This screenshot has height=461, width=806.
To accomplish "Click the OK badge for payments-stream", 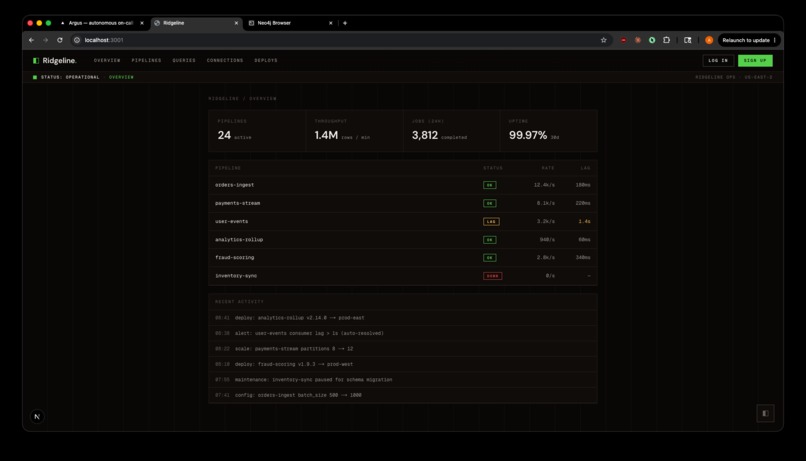I will (x=489, y=203).
